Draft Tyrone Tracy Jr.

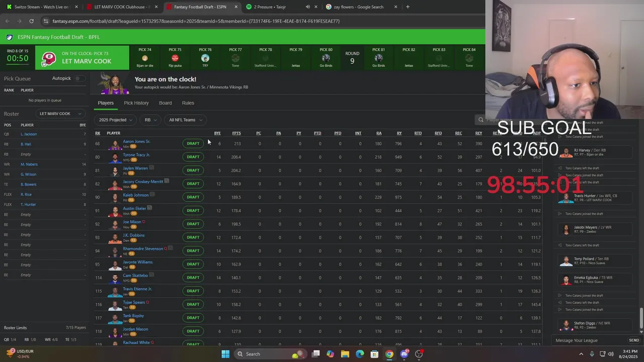pos(193,157)
